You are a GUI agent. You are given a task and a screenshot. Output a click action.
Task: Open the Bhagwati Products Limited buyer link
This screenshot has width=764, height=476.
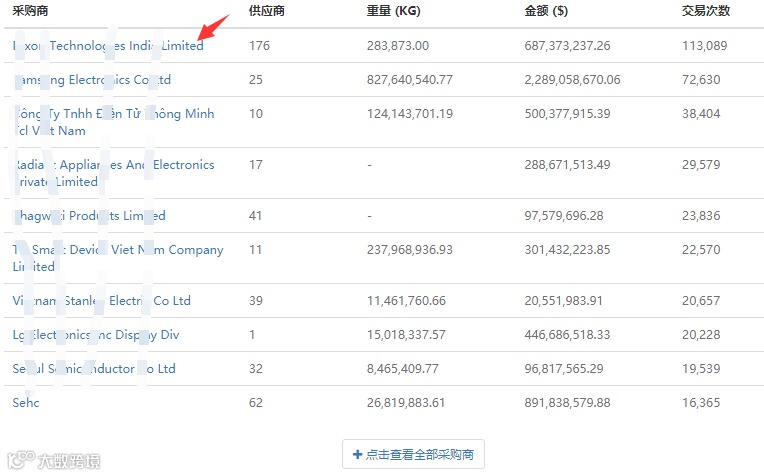point(89,216)
